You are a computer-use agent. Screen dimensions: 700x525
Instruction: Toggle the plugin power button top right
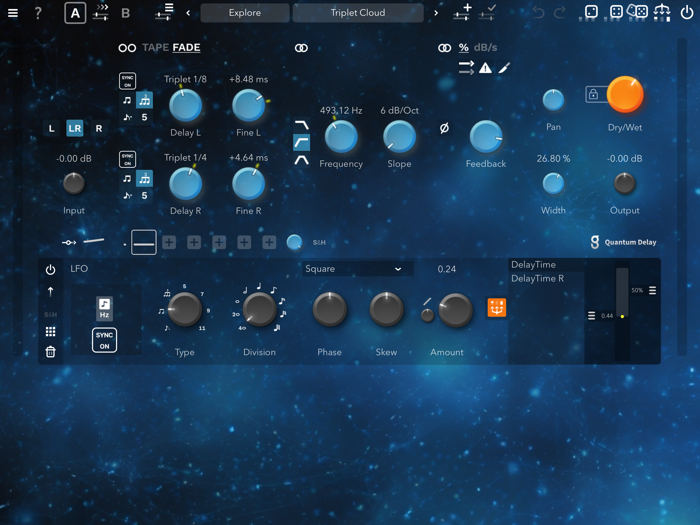coord(687,12)
